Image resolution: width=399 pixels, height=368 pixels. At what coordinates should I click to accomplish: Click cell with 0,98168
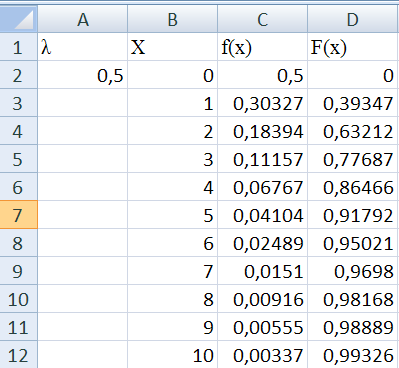(353, 299)
